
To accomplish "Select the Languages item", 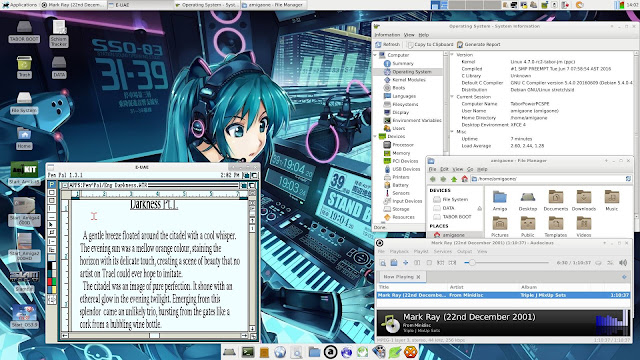I will click(400, 96).
